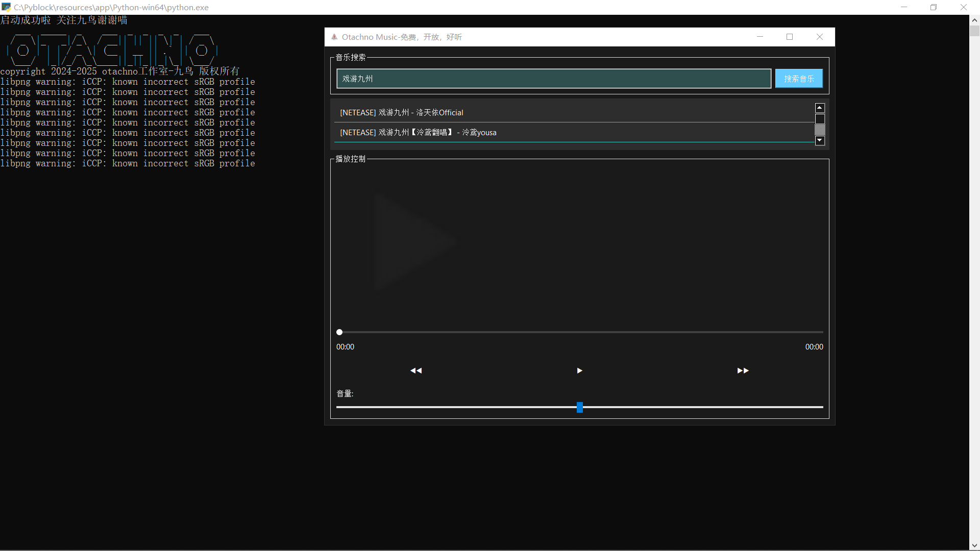Minimize the Otachno Music window
The image size is (980, 551).
point(759,37)
